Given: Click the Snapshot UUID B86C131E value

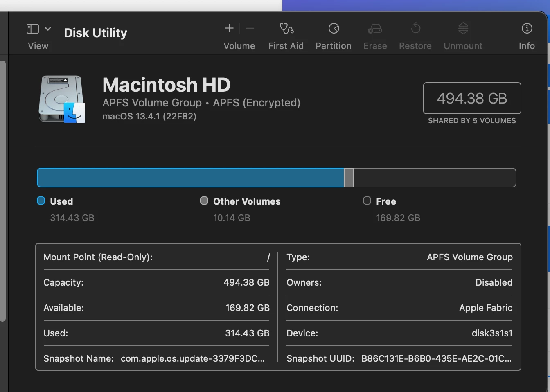Looking at the screenshot, I should (436, 358).
